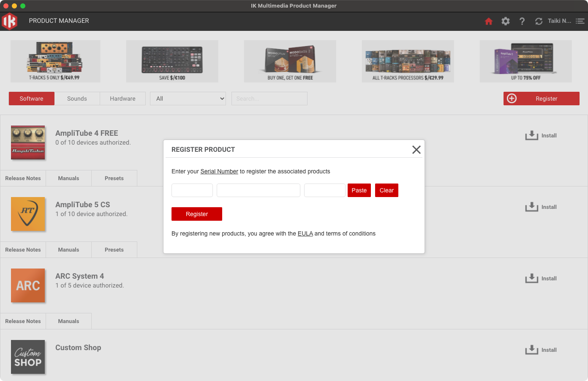Viewport: 588px width, 381px height.
Task: Open AmpliTube 4 FREE Release Notes
Action: pos(23,178)
